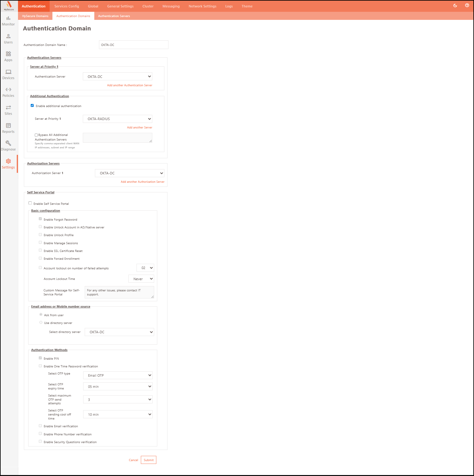
Task: Open the Apps sidebar icon
Action: click(8, 56)
